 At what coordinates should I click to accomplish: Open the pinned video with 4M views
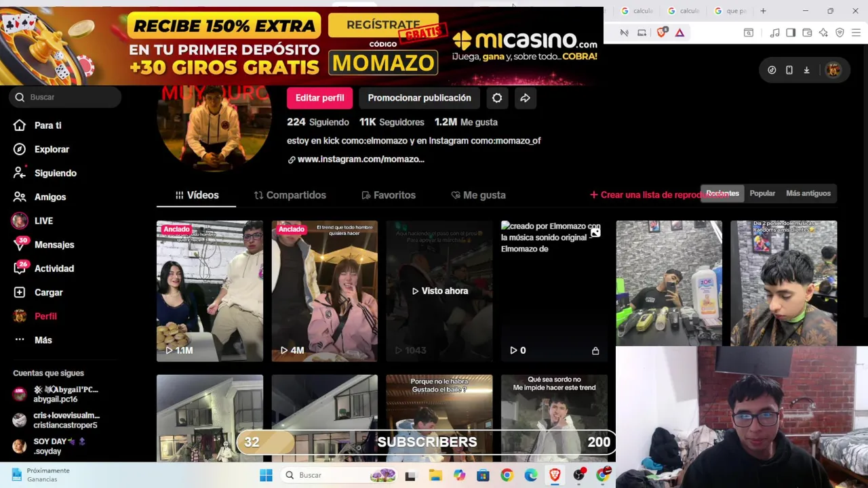point(324,291)
